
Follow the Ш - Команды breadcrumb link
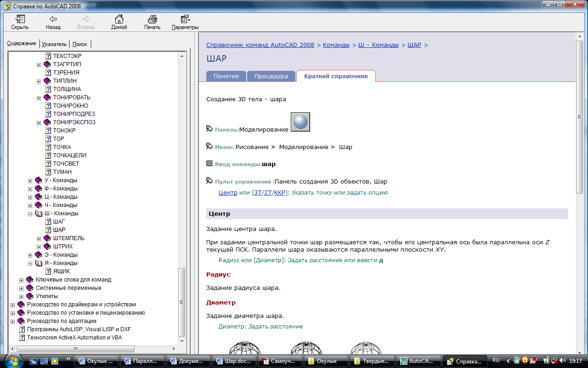pos(379,45)
